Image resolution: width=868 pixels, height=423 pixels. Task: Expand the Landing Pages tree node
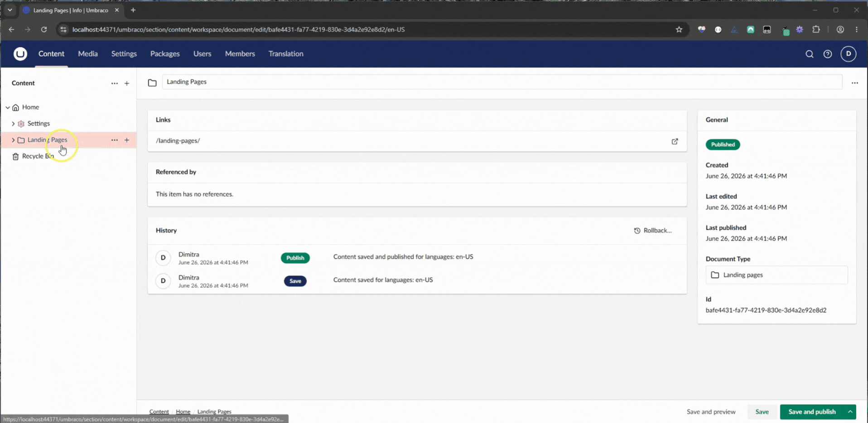pyautogui.click(x=13, y=140)
